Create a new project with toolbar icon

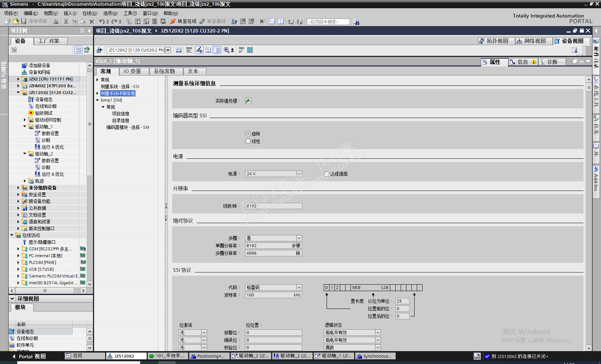click(8, 21)
